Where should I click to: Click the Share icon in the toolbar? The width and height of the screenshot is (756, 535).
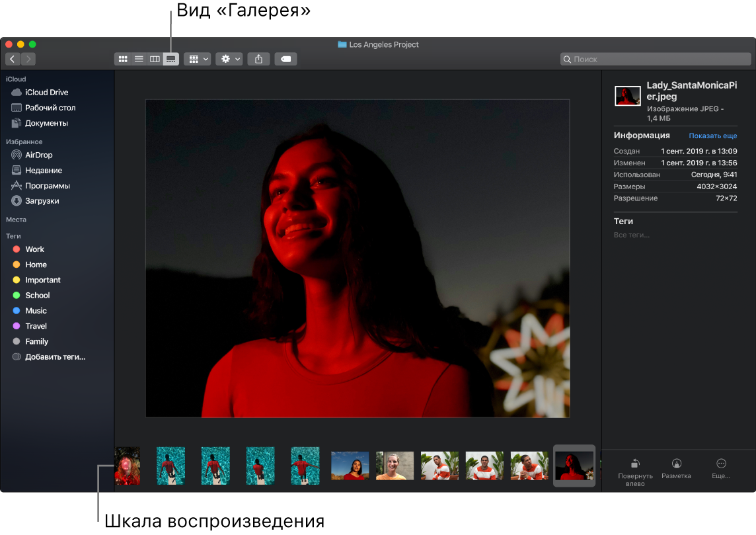tap(258, 59)
